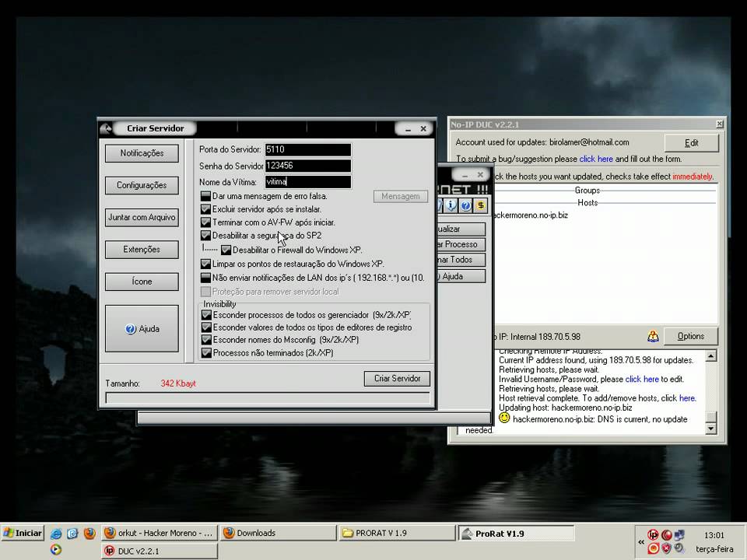Click 'click here' to edit credentials link
The width and height of the screenshot is (747, 560).
(642, 379)
